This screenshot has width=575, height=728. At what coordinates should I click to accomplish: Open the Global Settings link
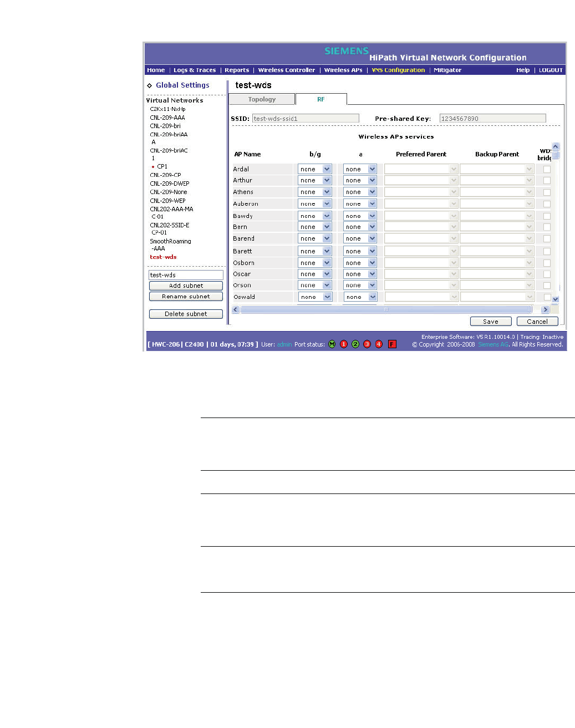click(x=182, y=85)
